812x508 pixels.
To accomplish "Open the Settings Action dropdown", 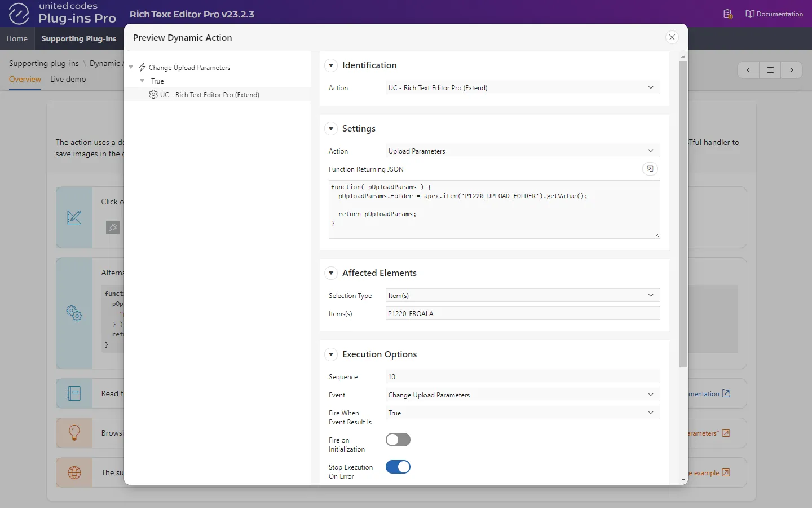I will (x=522, y=151).
